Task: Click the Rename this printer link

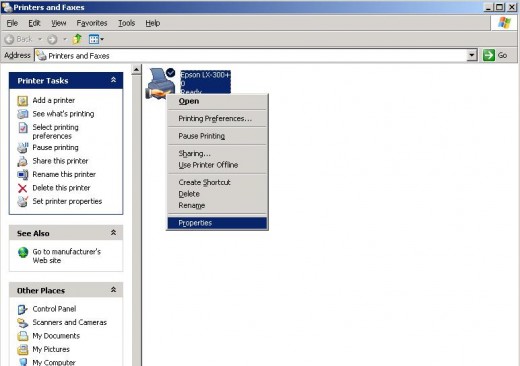Action: (x=64, y=174)
